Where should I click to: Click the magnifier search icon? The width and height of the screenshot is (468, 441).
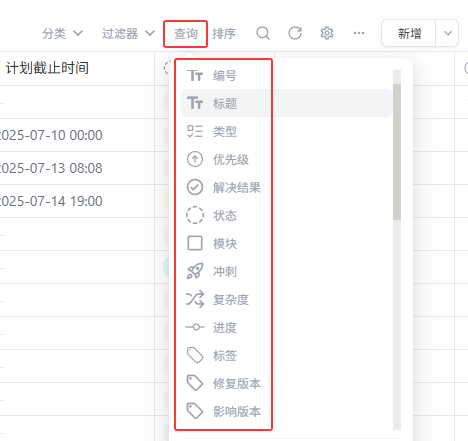[x=263, y=33]
